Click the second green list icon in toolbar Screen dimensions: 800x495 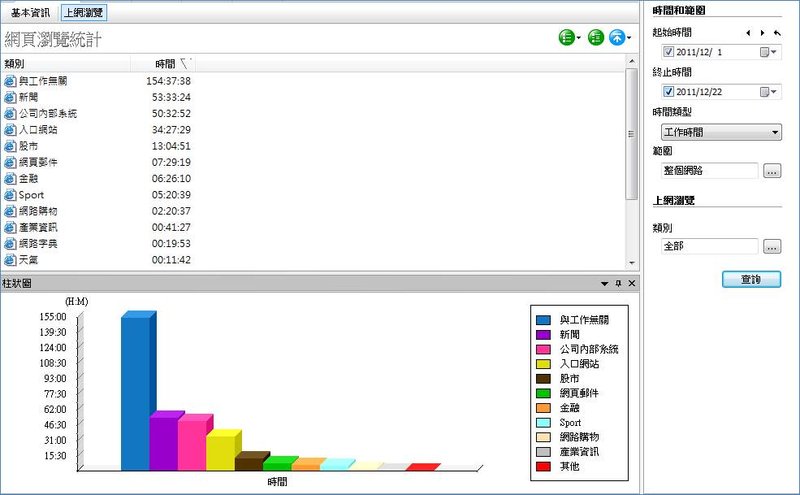[x=596, y=38]
